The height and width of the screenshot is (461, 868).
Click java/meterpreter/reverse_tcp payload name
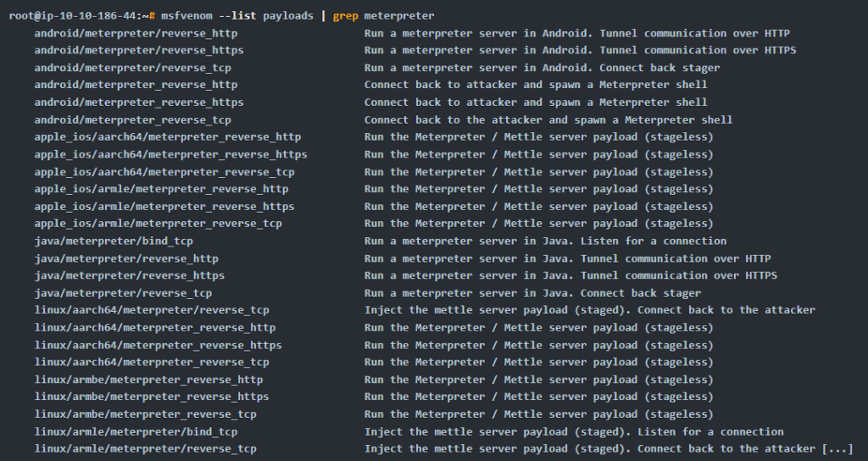(x=123, y=293)
